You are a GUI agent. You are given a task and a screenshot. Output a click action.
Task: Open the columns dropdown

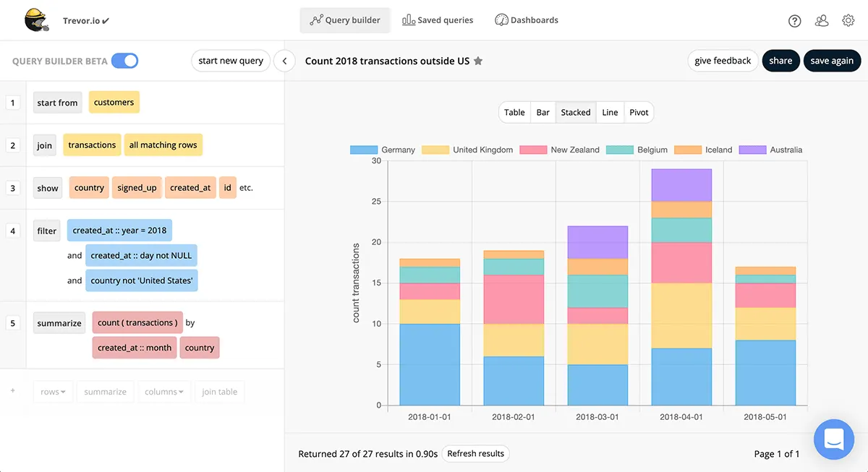pos(165,392)
